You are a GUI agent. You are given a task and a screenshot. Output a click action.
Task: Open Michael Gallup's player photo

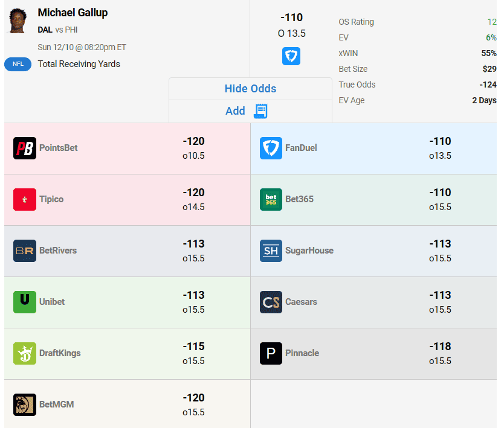click(18, 21)
